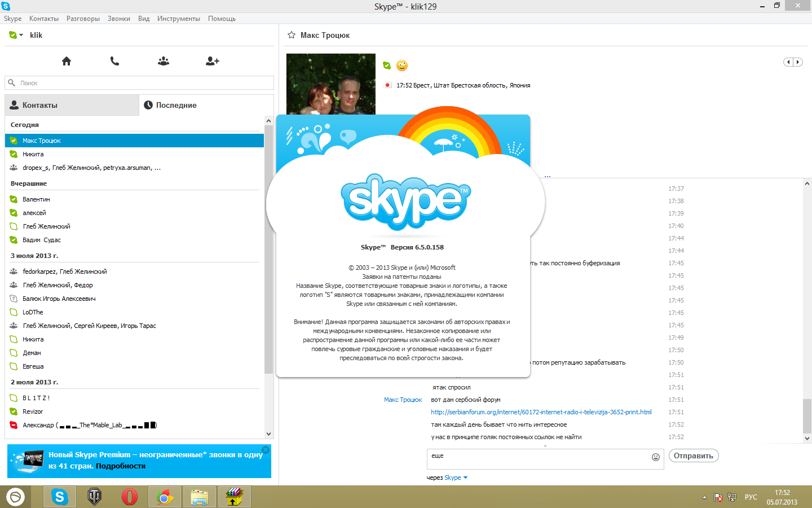Send the message with the Отправить button
812x508 pixels.
pos(694,456)
